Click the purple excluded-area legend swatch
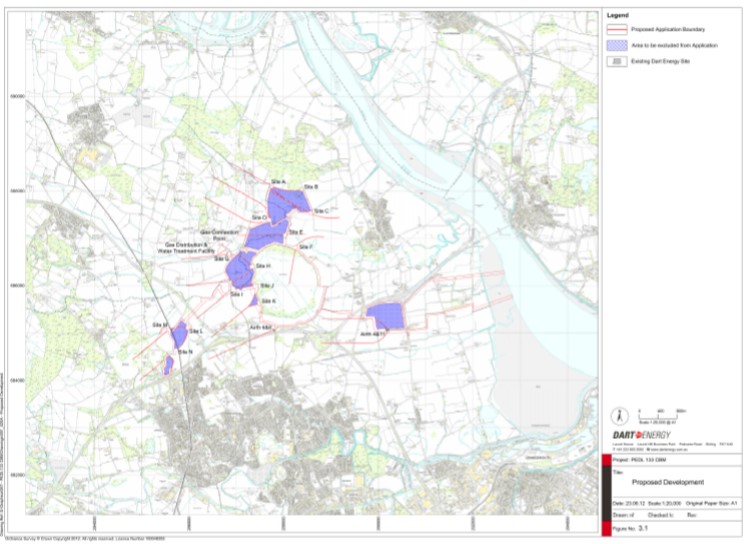Image resolution: width=750 pixels, height=544 pixels. coord(618,45)
